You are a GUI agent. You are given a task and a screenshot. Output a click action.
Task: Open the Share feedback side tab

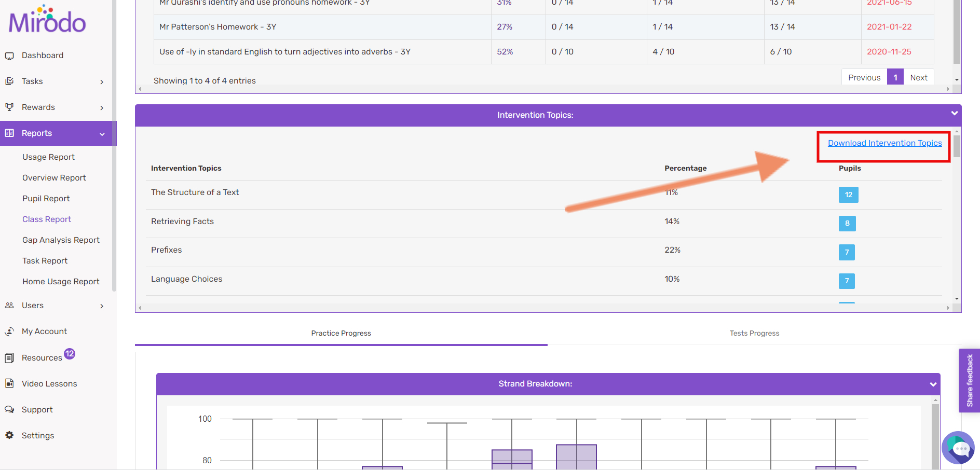(969, 380)
